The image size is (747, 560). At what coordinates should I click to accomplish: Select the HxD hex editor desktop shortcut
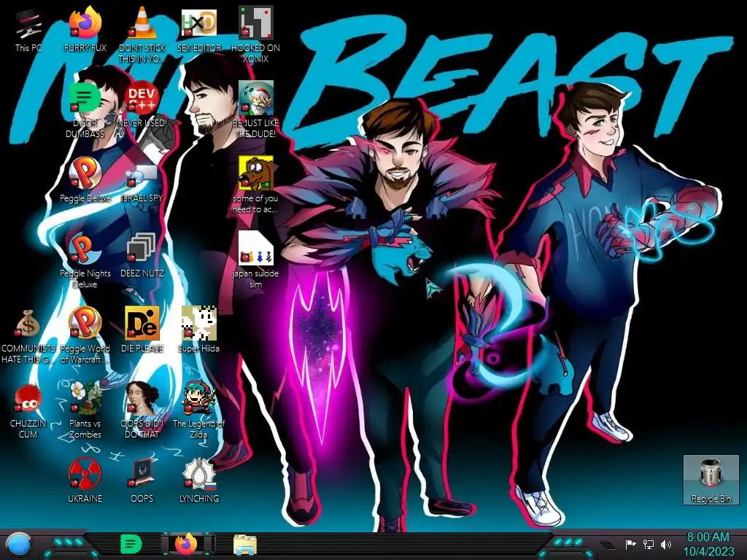(x=198, y=29)
